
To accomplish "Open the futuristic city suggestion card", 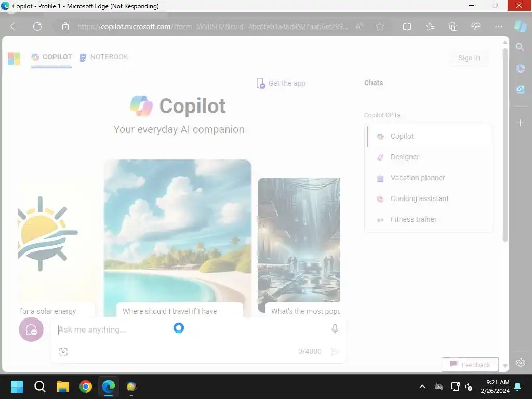I will (x=299, y=247).
